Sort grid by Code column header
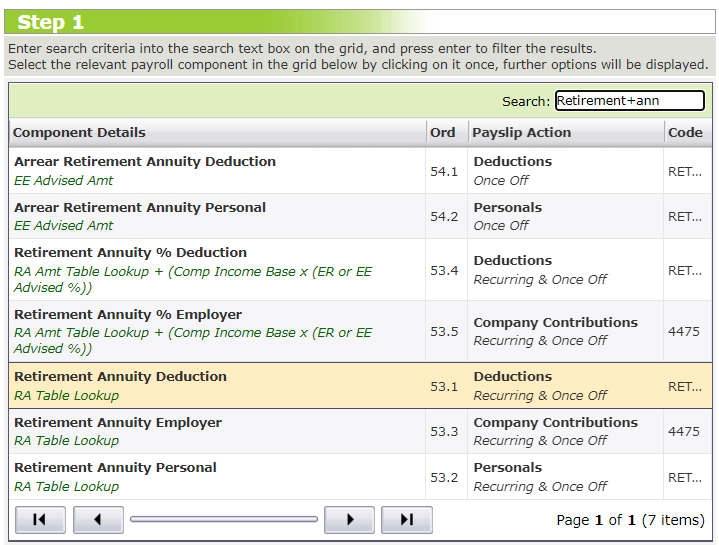Viewport: 719px width, 545px height. tap(685, 133)
